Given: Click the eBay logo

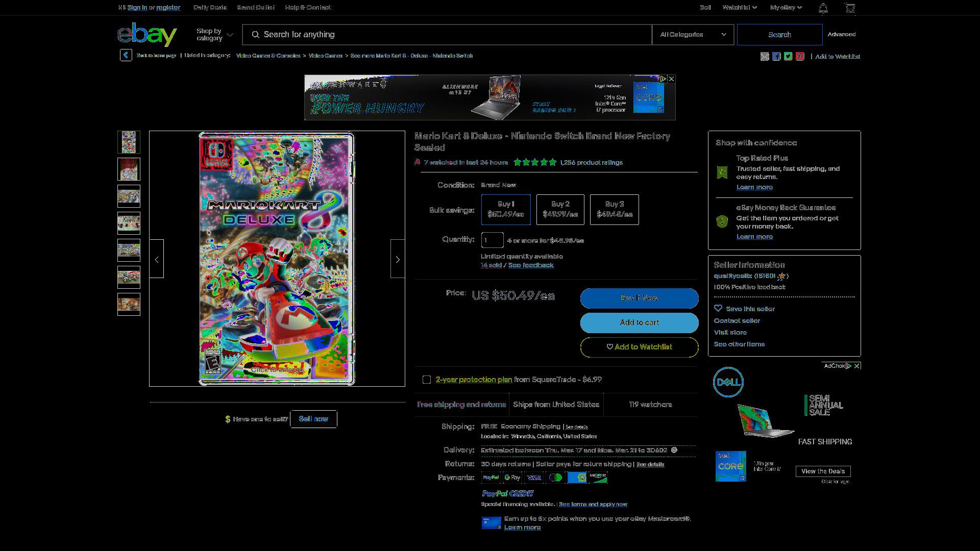Looking at the screenshot, I should point(147,34).
